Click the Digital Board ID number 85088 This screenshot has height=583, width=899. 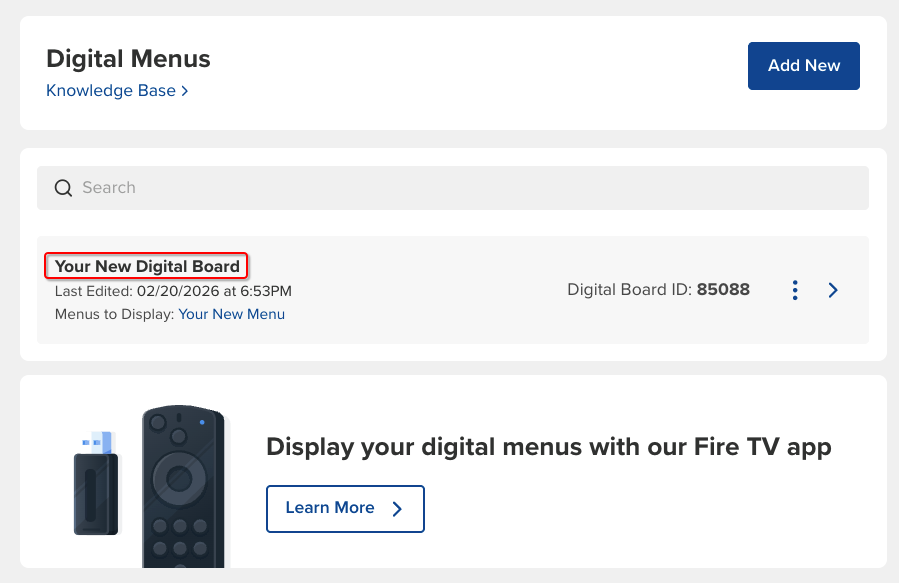[x=723, y=290]
